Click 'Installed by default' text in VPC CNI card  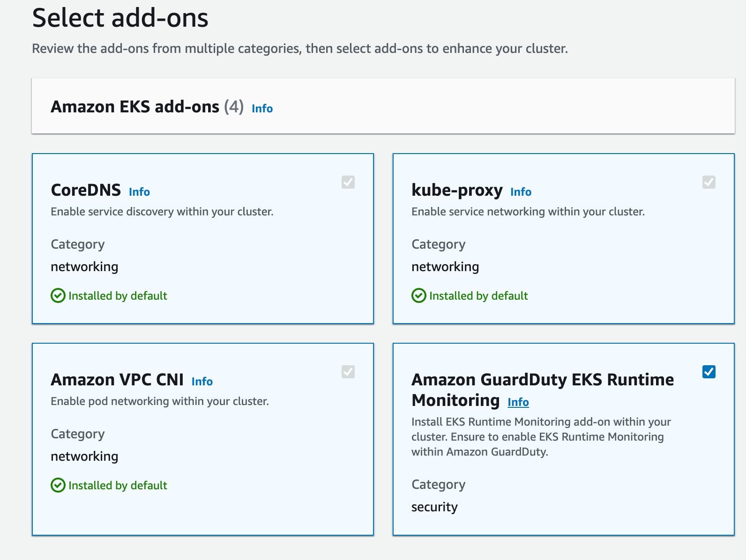118,486
